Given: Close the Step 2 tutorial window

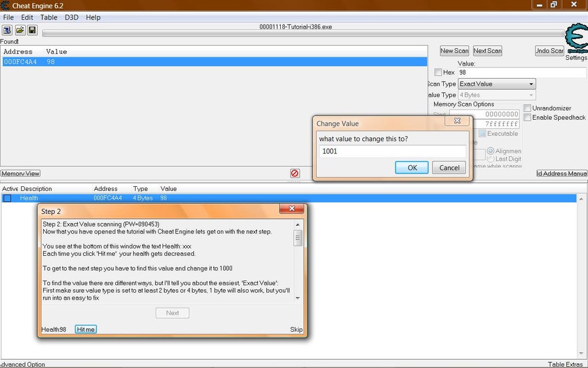Looking at the screenshot, I should tap(292, 209).
